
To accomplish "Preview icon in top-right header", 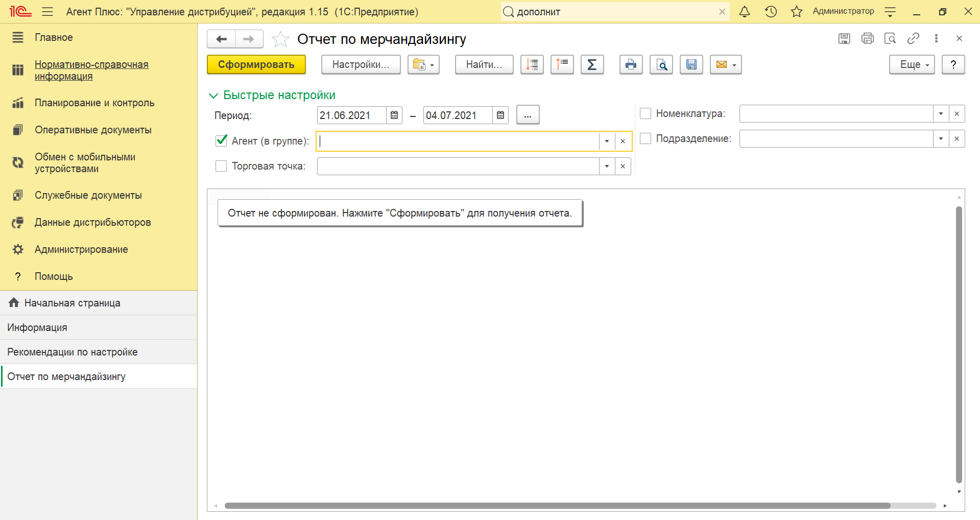I will [x=890, y=38].
